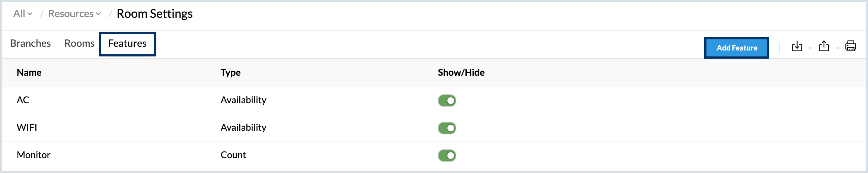Switch to the Branches tab
The height and width of the screenshot is (173, 868).
(x=31, y=43)
